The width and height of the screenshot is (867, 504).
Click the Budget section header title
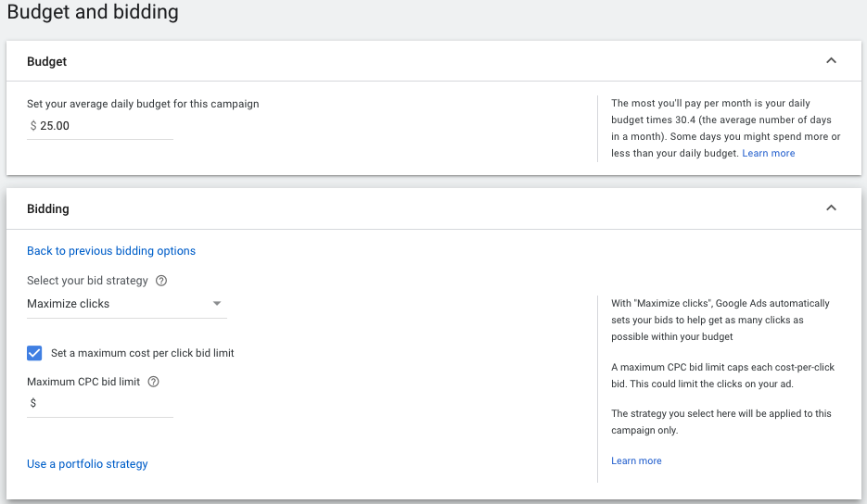[x=47, y=61]
